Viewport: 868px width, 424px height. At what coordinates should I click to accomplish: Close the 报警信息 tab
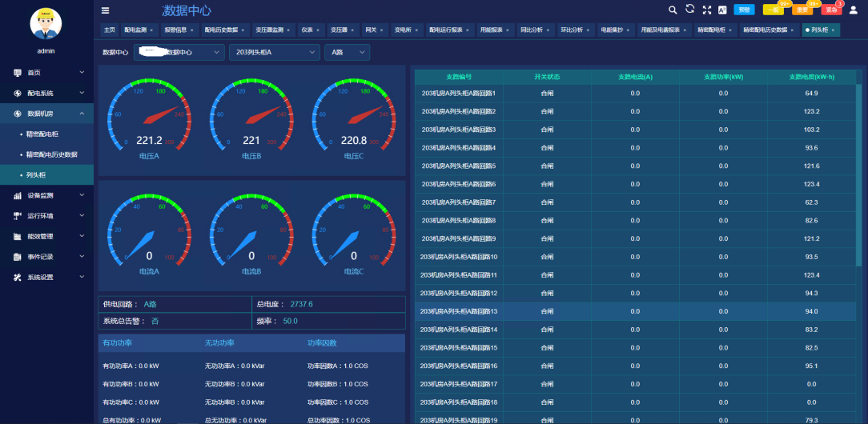[191, 30]
